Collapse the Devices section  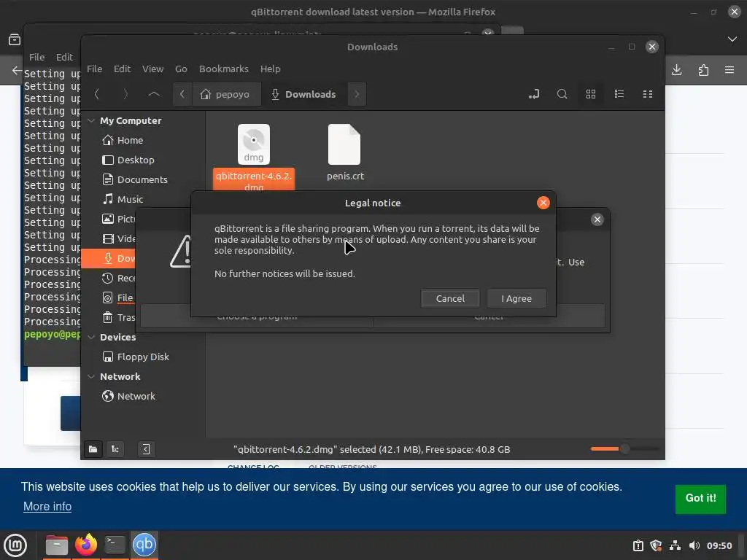(91, 337)
